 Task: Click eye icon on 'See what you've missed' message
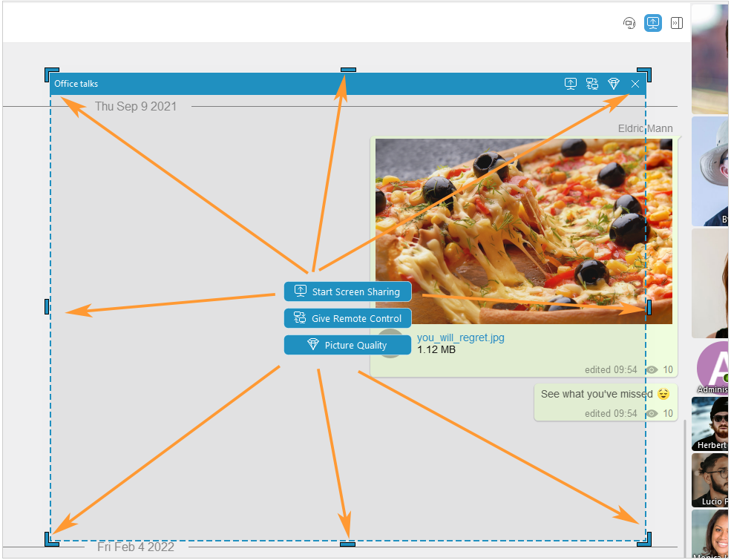pos(652,413)
